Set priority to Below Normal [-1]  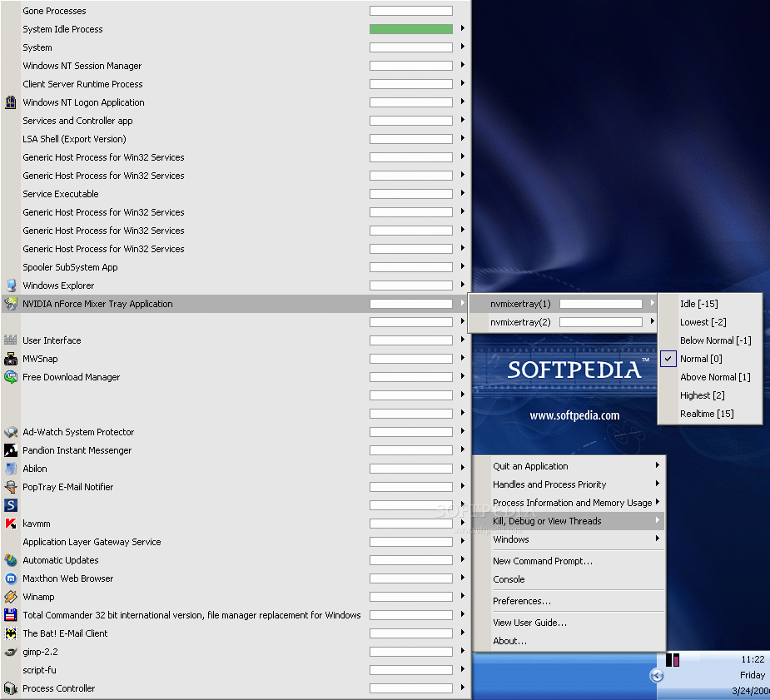[710, 340]
